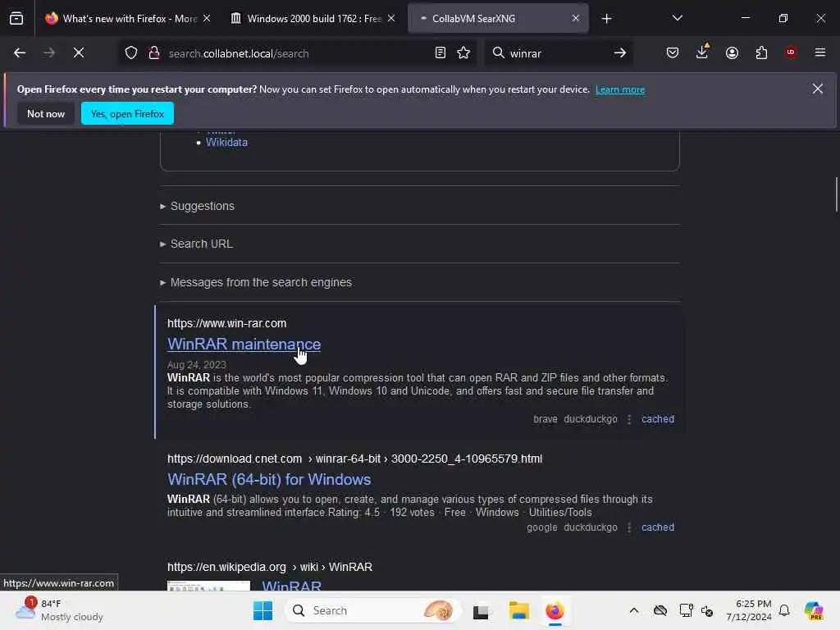Click the cloud sync off tray icon
The width and height of the screenshot is (840, 630).
pos(660,610)
